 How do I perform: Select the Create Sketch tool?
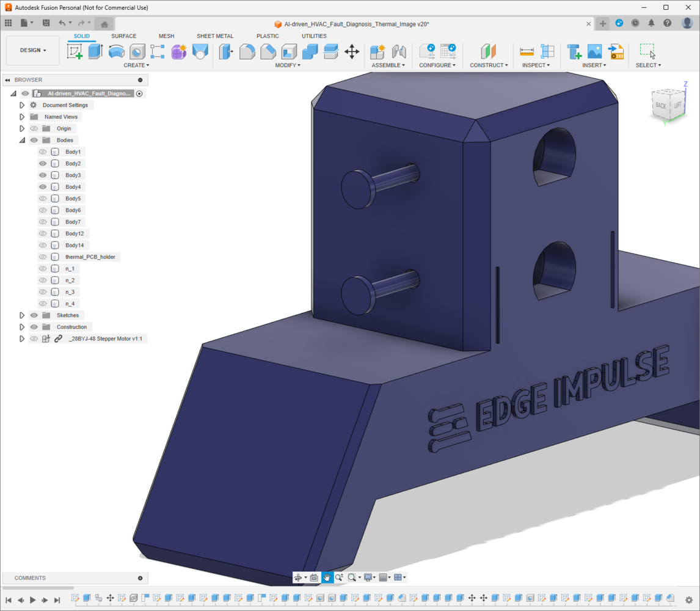click(75, 51)
